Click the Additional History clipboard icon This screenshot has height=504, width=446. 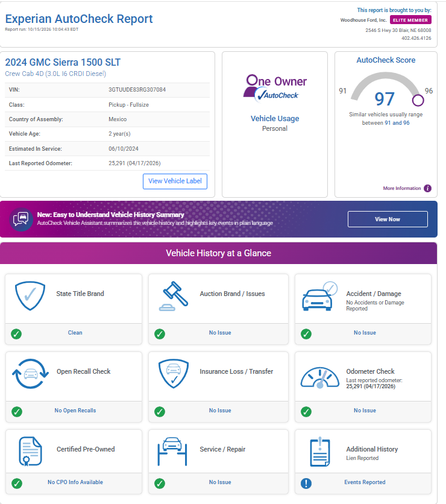click(x=320, y=452)
